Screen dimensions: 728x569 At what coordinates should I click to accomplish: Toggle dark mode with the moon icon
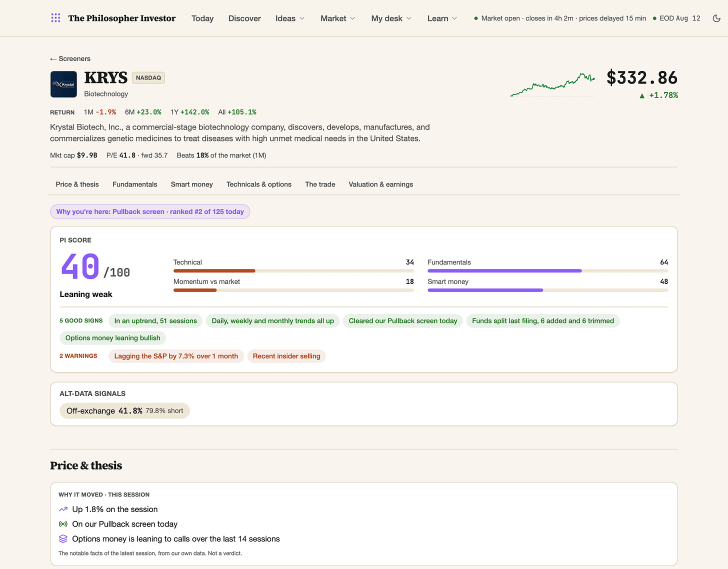coord(716,18)
